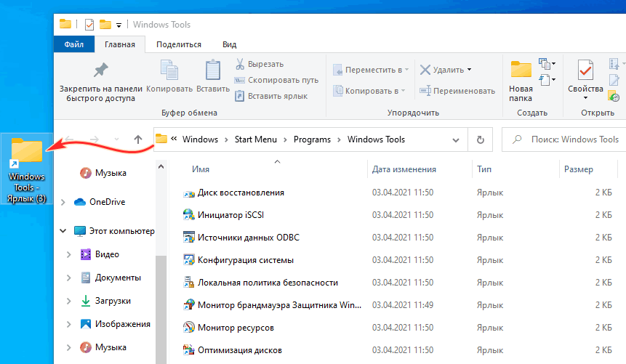
Task: Select the Defender Firewall Monitor icon
Action: pos(188,305)
